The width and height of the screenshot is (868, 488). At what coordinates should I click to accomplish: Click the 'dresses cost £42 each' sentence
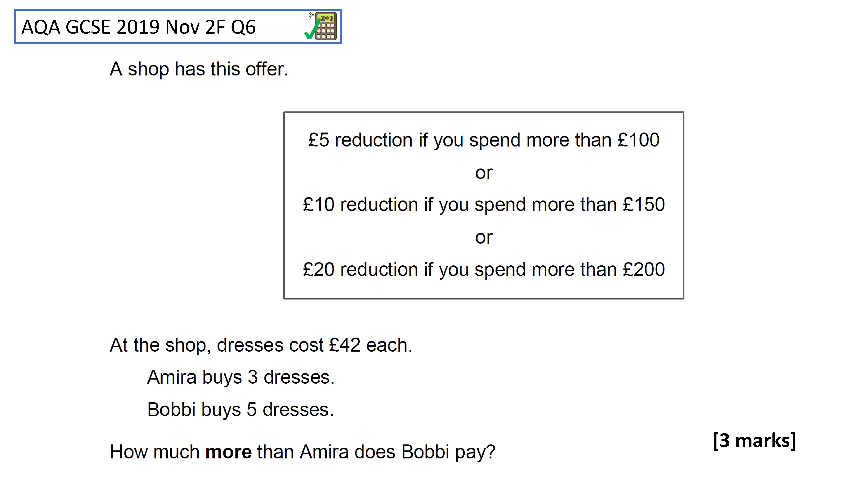[261, 345]
